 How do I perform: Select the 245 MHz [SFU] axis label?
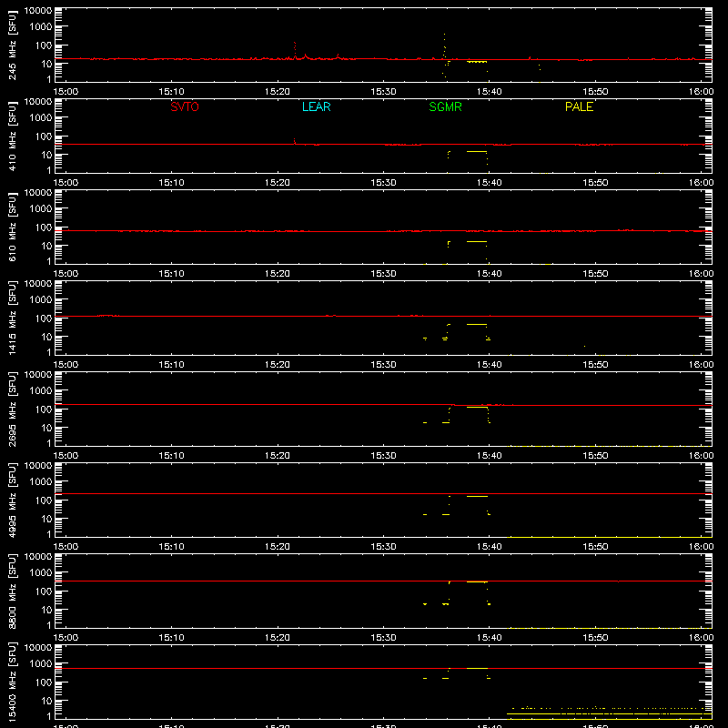click(13, 45)
